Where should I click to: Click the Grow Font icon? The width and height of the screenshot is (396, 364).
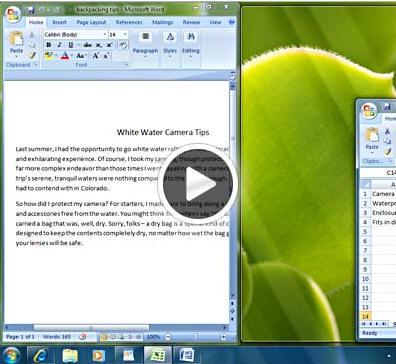(x=96, y=56)
